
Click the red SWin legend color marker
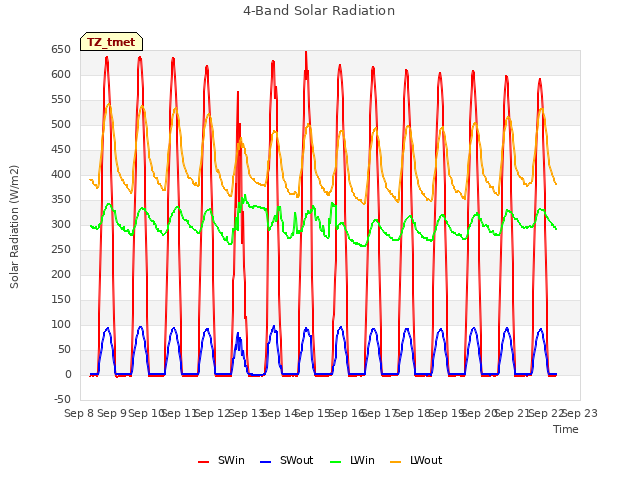pos(203,462)
